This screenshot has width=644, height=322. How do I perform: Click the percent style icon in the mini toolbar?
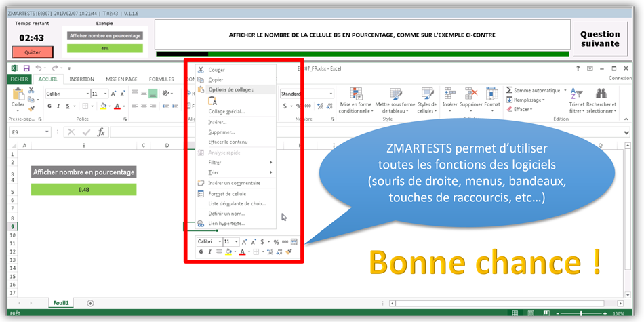[277, 242]
